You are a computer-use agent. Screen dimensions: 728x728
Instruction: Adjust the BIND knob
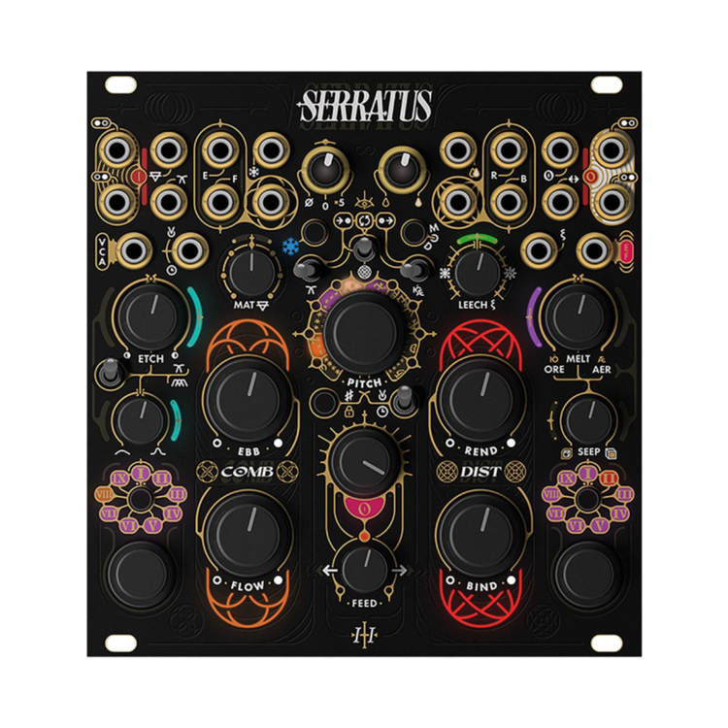point(480,534)
